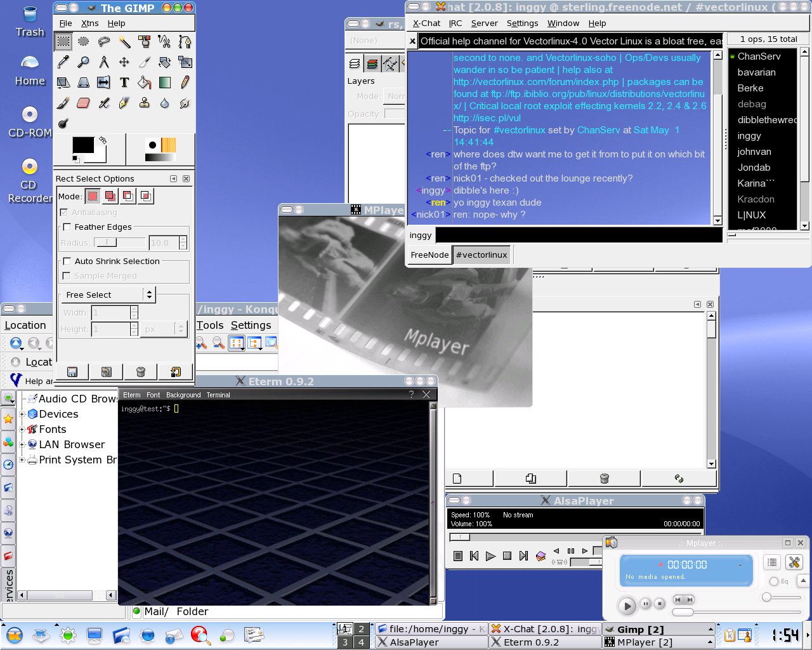Open the Background menu in Eterm
Image resolution: width=812 pixels, height=650 pixels.
coord(183,395)
